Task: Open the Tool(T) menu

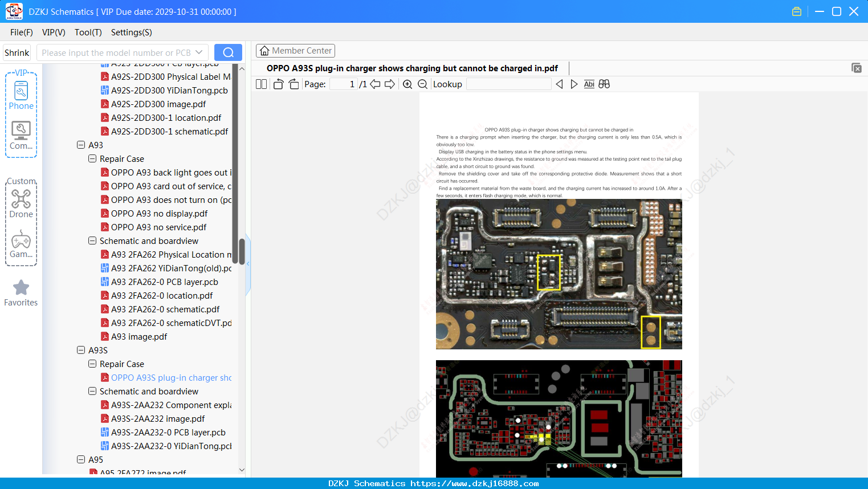Action: [88, 32]
